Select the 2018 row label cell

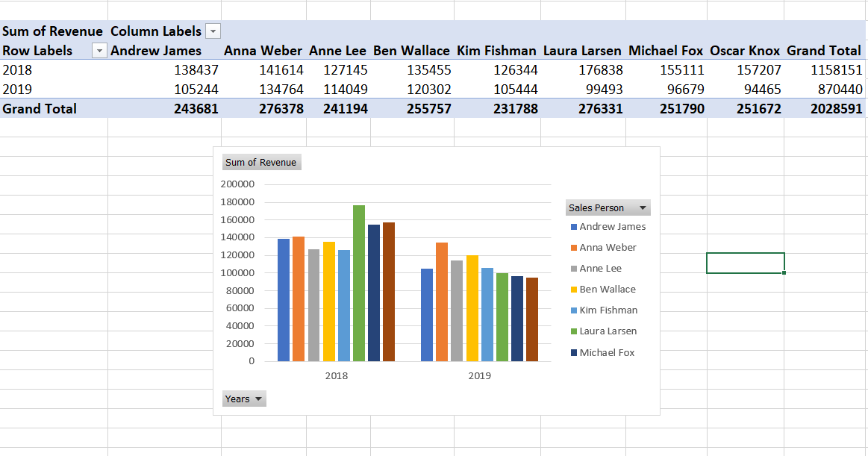pos(54,69)
